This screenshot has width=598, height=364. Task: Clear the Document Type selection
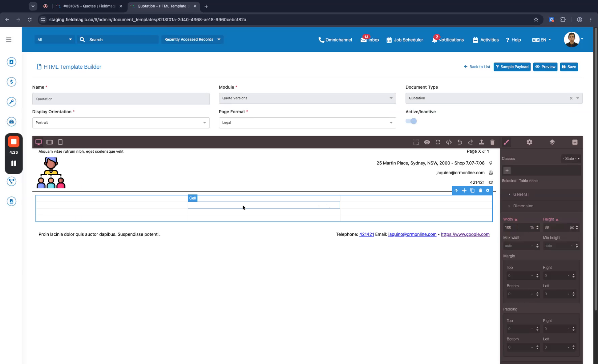click(x=571, y=98)
